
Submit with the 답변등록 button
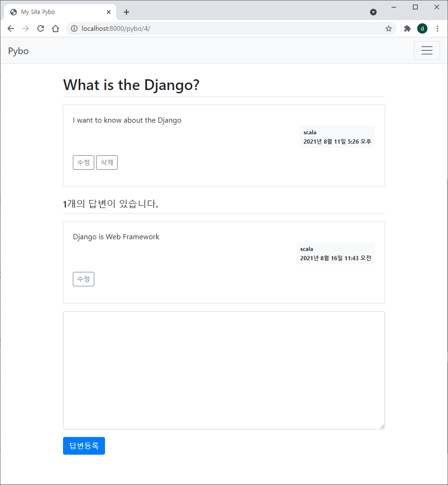point(84,446)
